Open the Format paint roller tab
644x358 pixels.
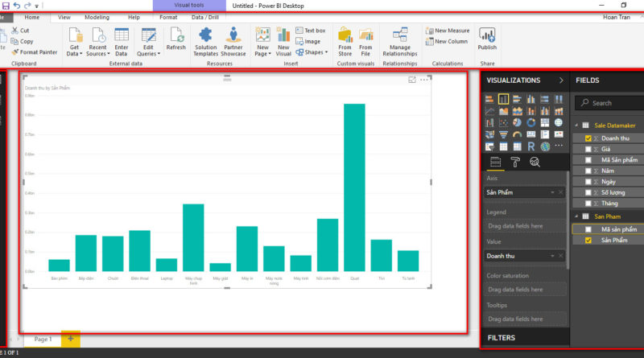point(516,162)
